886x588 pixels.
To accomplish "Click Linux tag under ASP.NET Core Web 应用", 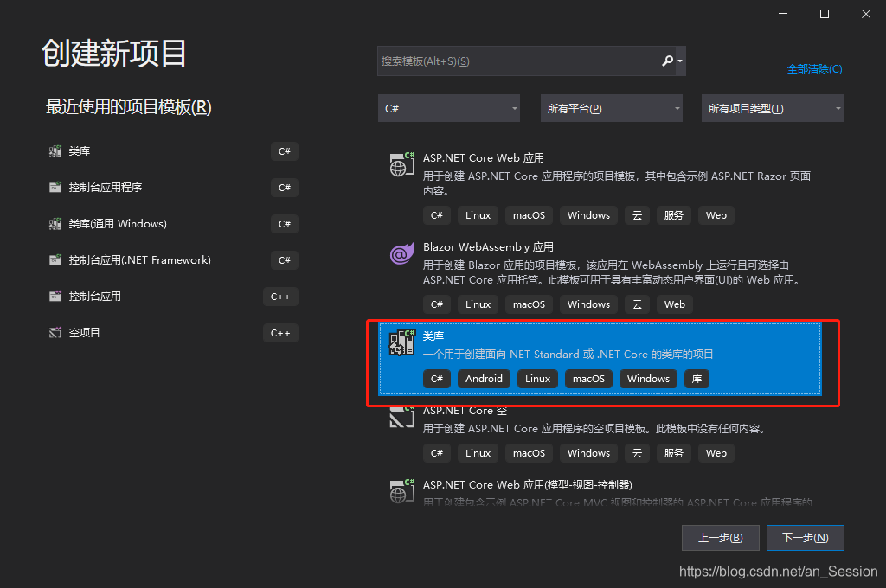I will (478, 215).
